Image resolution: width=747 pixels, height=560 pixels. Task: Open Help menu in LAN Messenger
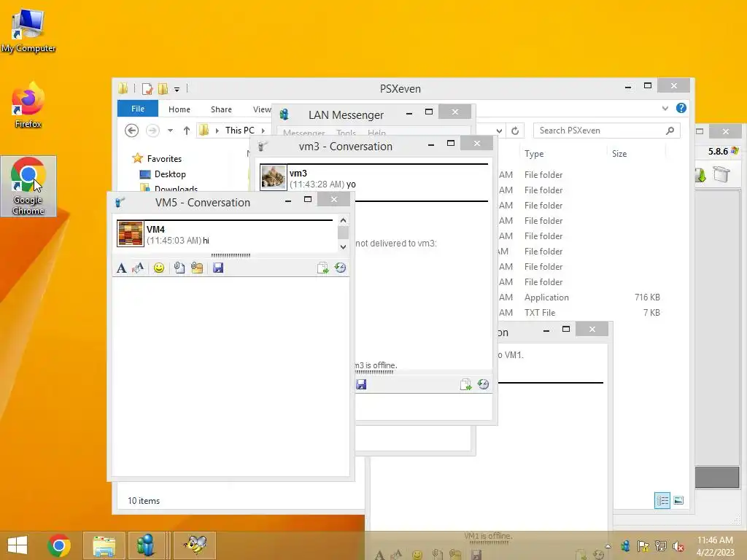click(x=376, y=133)
